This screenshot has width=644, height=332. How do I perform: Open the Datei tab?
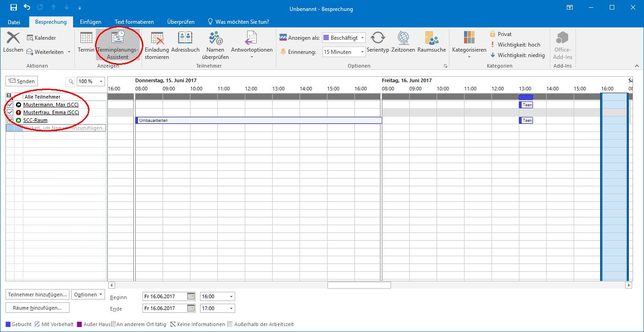click(14, 22)
